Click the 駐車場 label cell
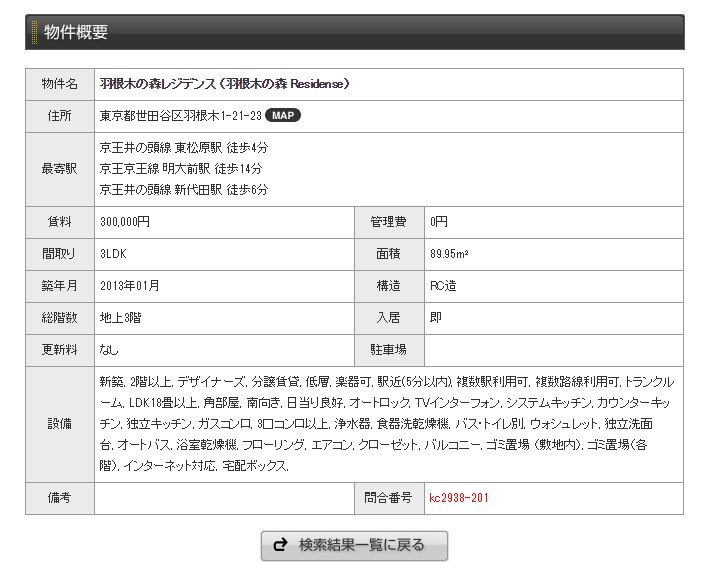The height and width of the screenshot is (575, 723). pyautogui.click(x=388, y=350)
